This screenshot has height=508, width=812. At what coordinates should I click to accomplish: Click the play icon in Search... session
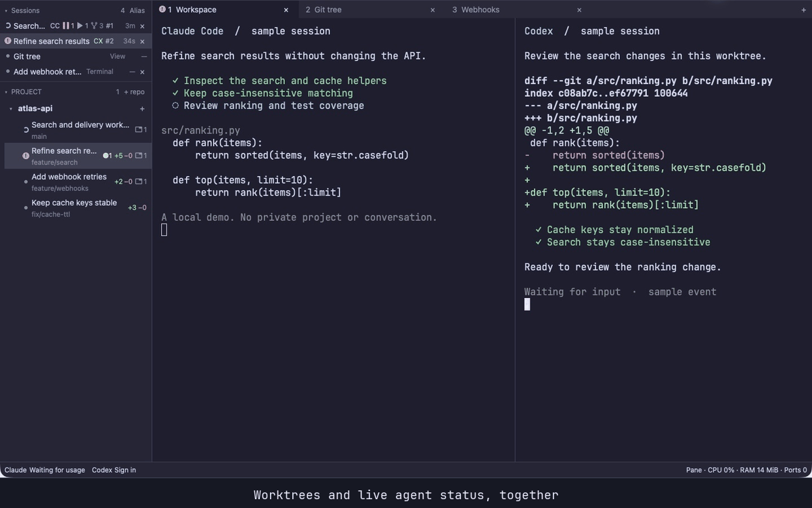click(x=80, y=26)
